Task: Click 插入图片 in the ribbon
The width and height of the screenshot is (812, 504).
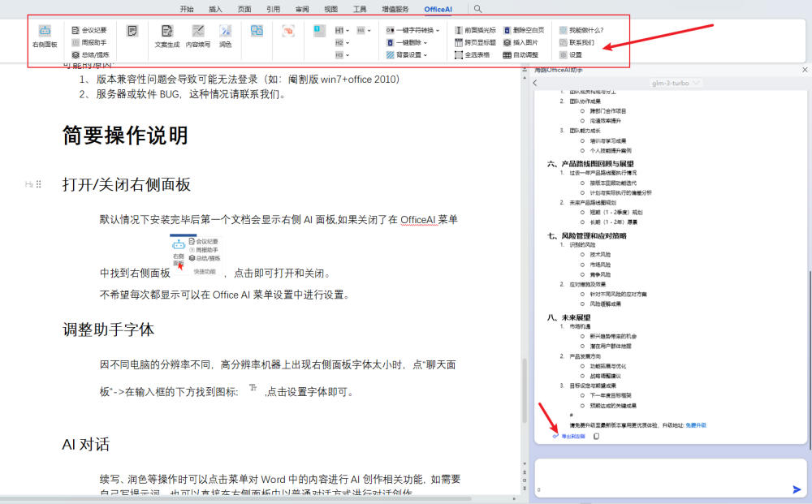Action: (x=520, y=42)
